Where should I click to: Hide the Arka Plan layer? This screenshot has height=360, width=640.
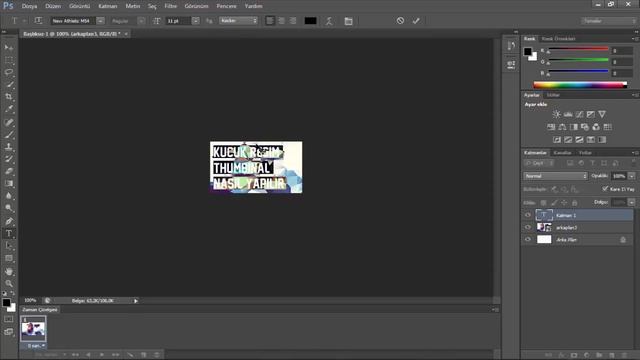tap(528, 239)
